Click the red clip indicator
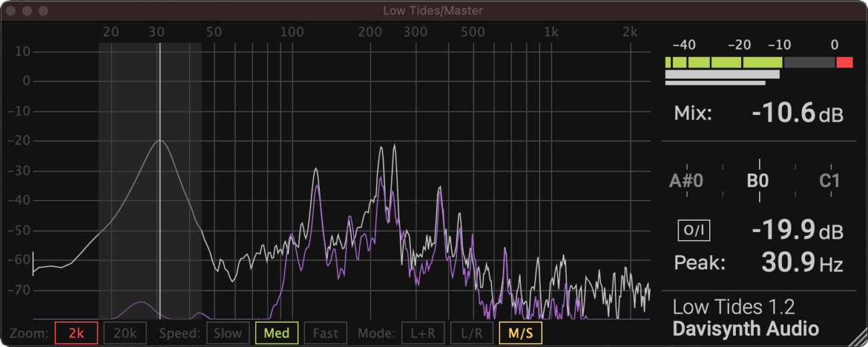Image resolution: width=868 pixels, height=347 pixels. (845, 62)
